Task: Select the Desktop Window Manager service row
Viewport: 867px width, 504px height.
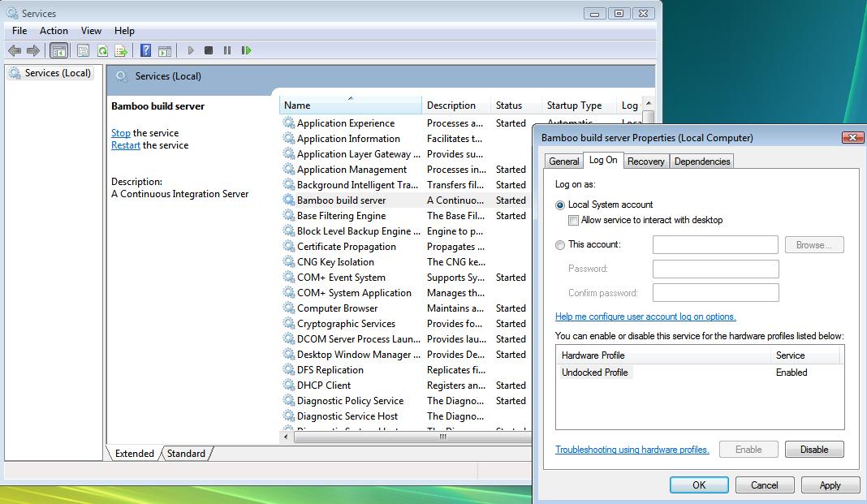Action: pos(407,354)
